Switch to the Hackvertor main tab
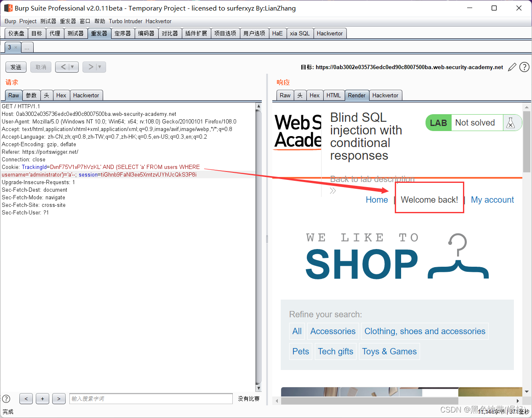 [x=330, y=33]
